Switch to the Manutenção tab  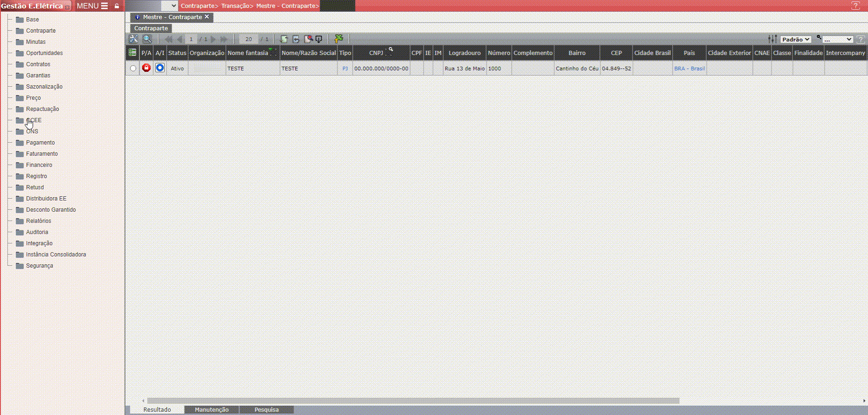pos(212,409)
